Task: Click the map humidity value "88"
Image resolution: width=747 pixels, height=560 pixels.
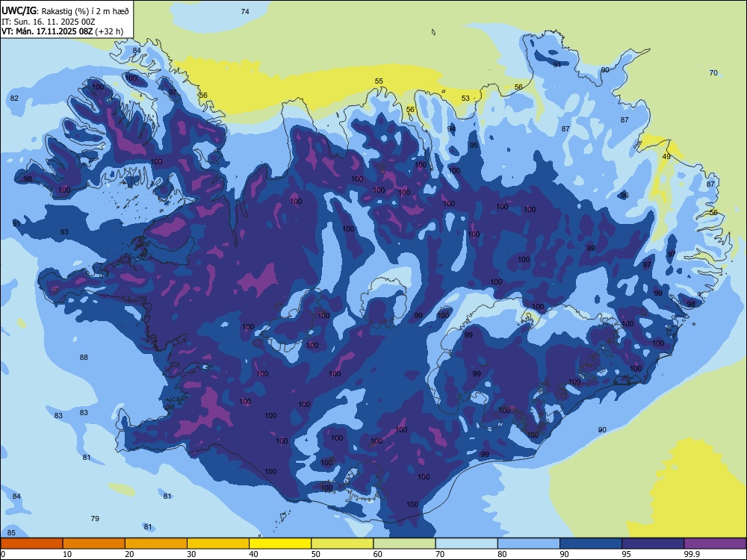Action: 84,357
